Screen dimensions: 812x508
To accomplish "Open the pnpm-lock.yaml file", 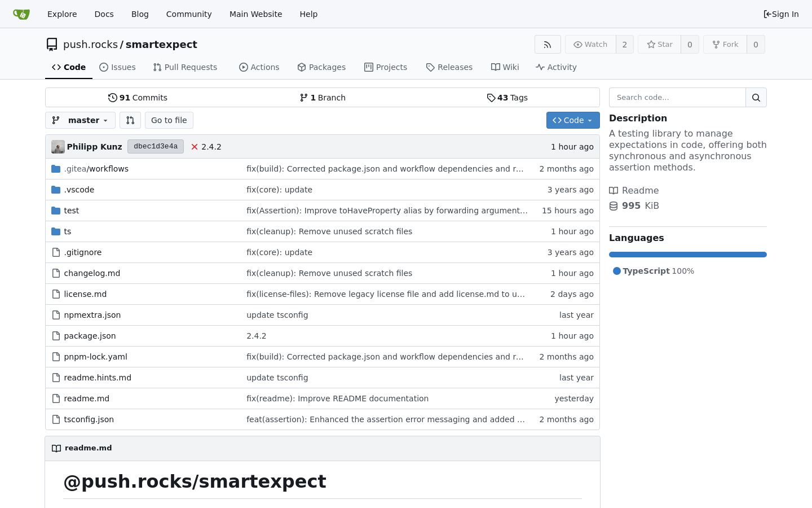I will [96, 357].
